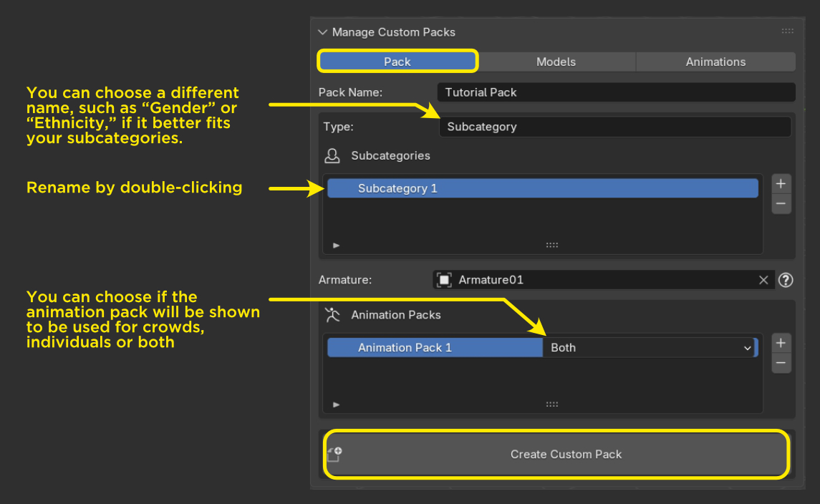Switch to the Animations tab
The image size is (820, 504).
pyautogui.click(x=715, y=62)
